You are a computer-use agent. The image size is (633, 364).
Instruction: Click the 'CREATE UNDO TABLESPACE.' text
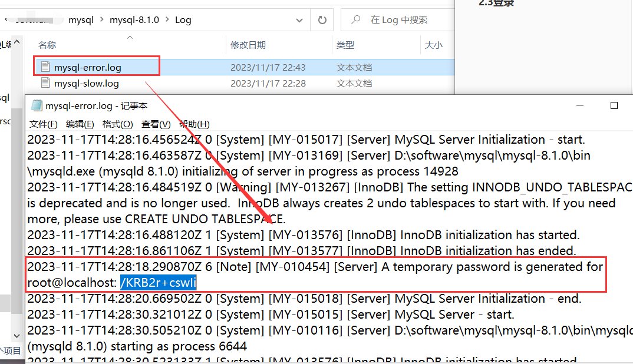(205, 219)
